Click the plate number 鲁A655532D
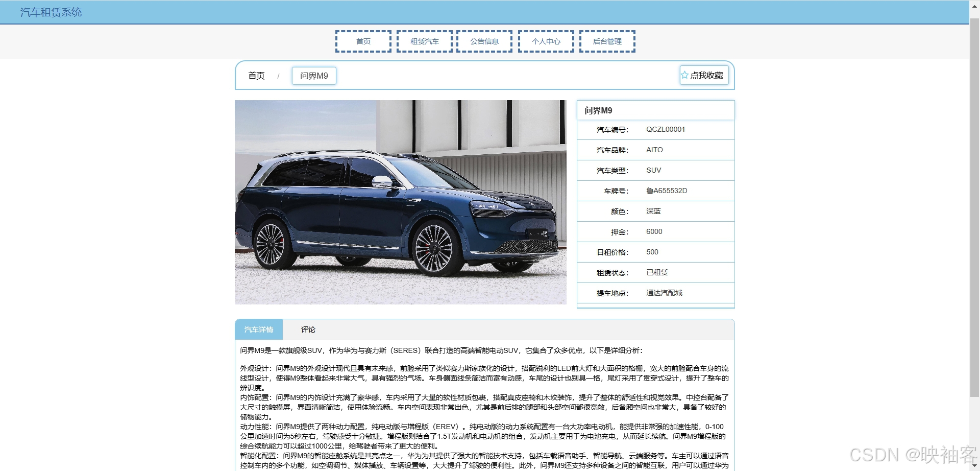Image resolution: width=980 pixels, height=471 pixels. (x=667, y=191)
